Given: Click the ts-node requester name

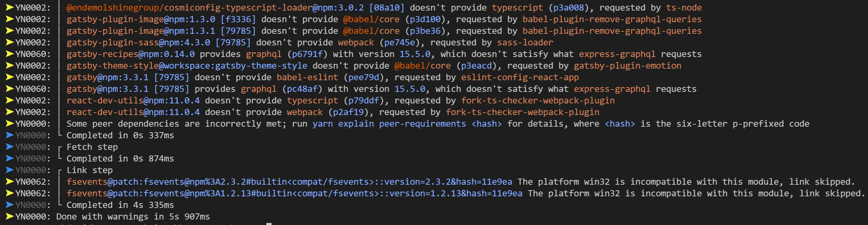Looking at the screenshot, I should (x=684, y=8).
